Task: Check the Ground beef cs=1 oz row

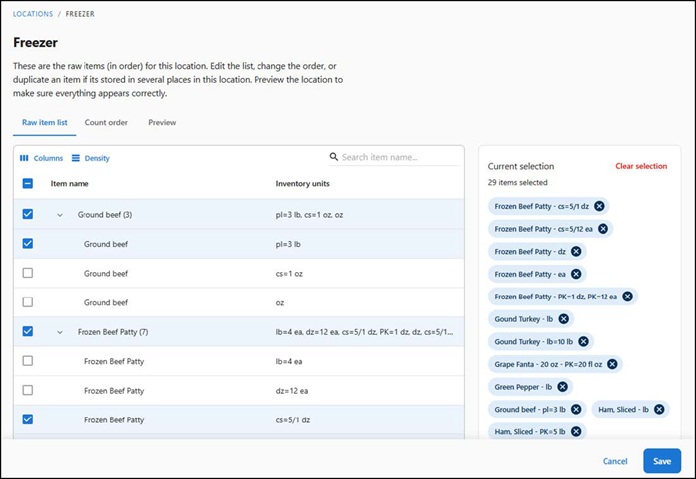Action: (x=28, y=273)
